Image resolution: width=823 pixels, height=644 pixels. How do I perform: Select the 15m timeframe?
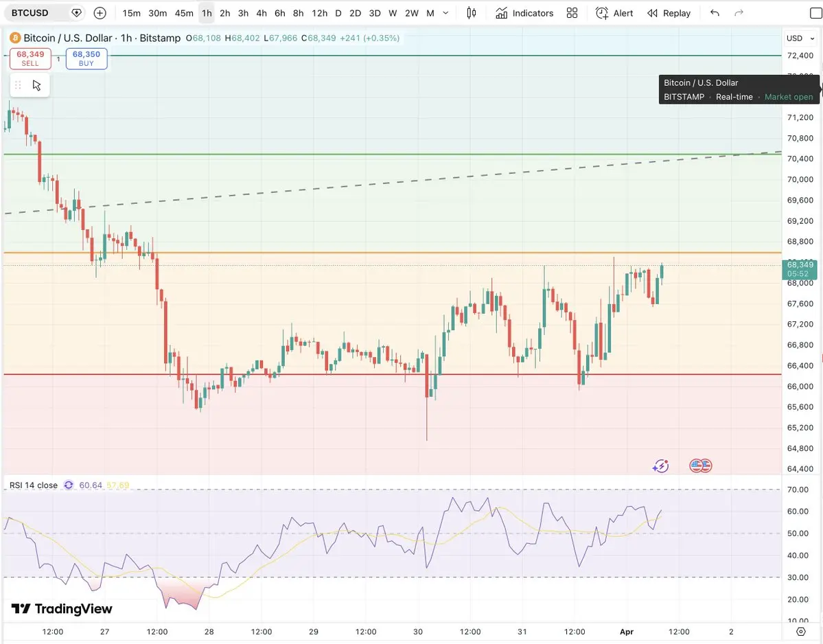(131, 13)
